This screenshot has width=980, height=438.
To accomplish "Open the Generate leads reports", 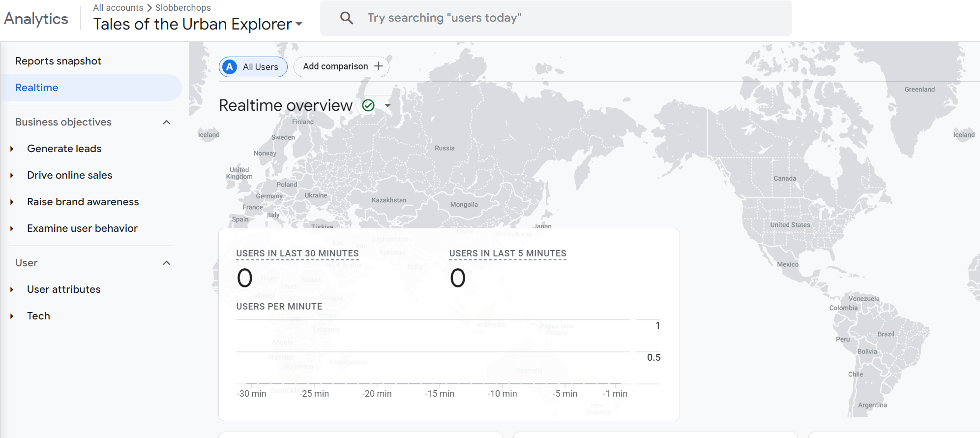I will point(64,149).
